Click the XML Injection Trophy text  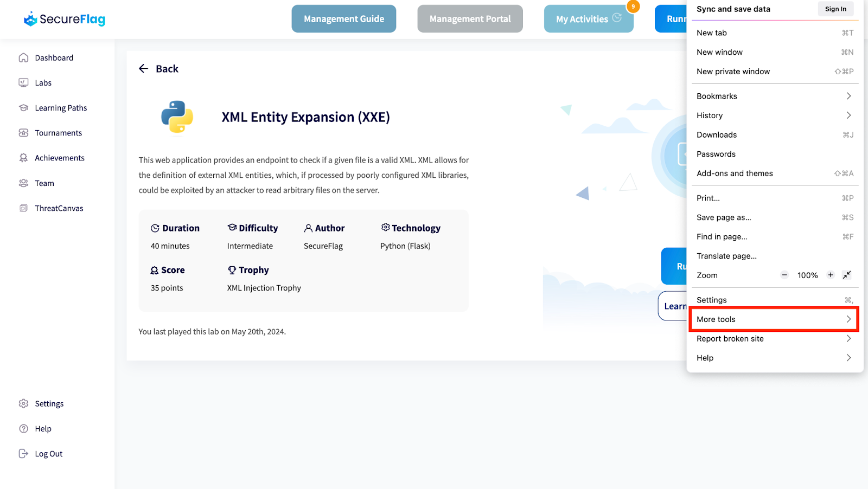(264, 288)
